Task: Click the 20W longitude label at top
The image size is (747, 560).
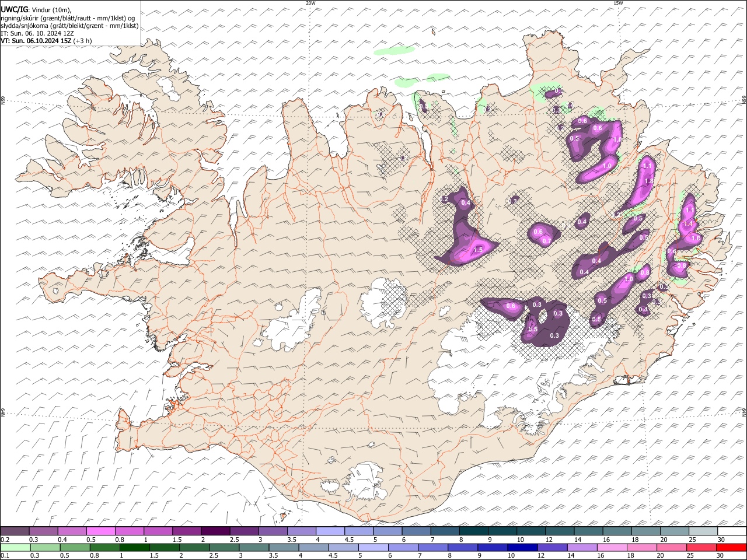Action: [x=310, y=3]
